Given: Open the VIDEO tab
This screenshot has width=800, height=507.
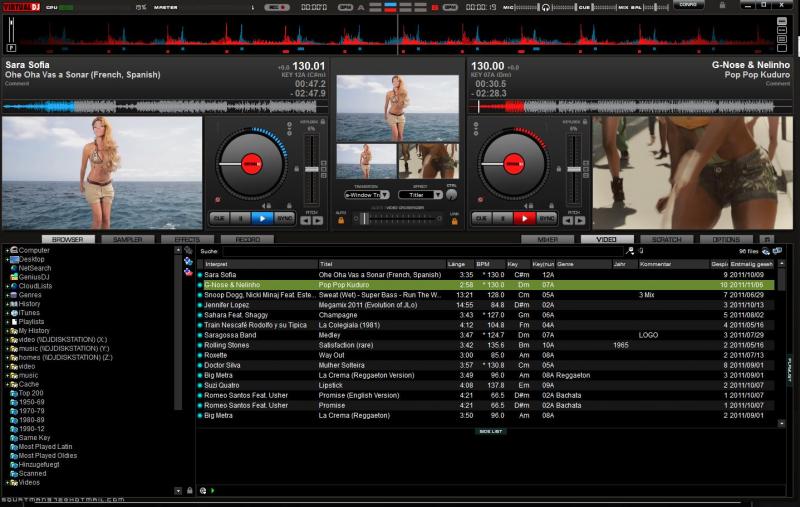Looking at the screenshot, I should 606,240.
